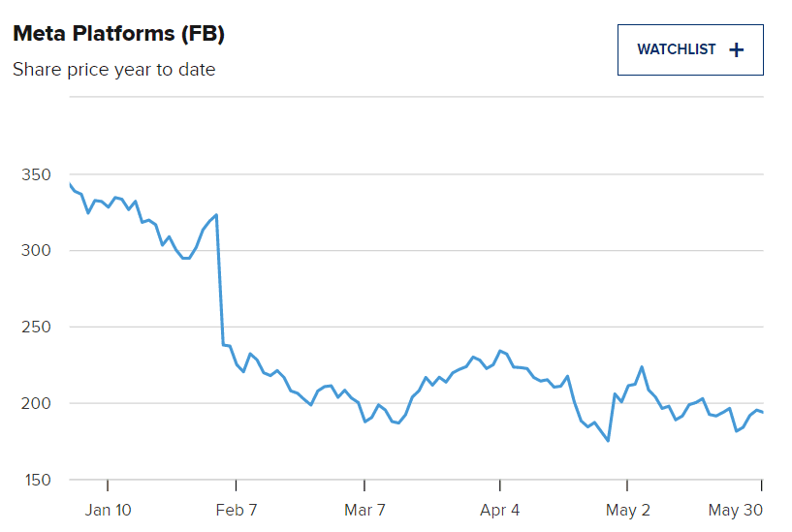Add Meta Platforms via the WATCHLIST button
This screenshot has width=792, height=532.
point(689,49)
